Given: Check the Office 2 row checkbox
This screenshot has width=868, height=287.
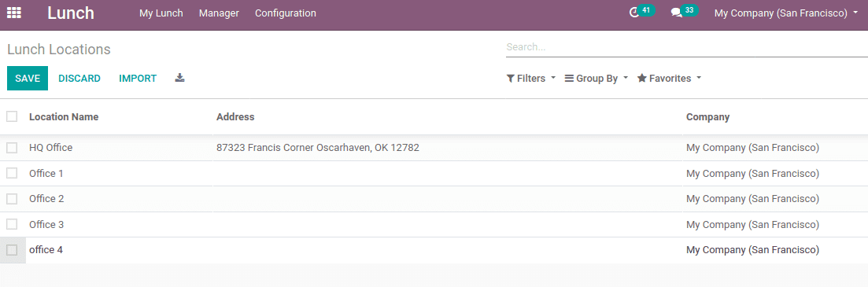Looking at the screenshot, I should pyautogui.click(x=12, y=198).
